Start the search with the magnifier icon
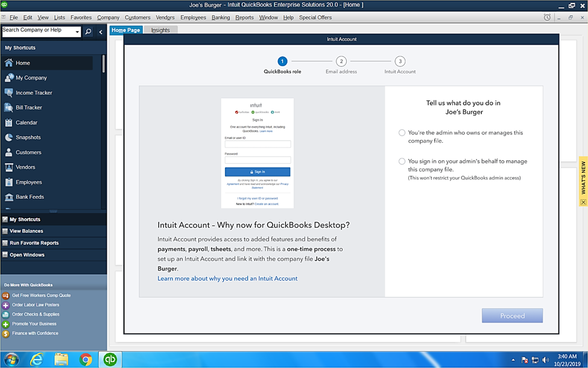This screenshot has height=368, width=588. click(x=88, y=31)
